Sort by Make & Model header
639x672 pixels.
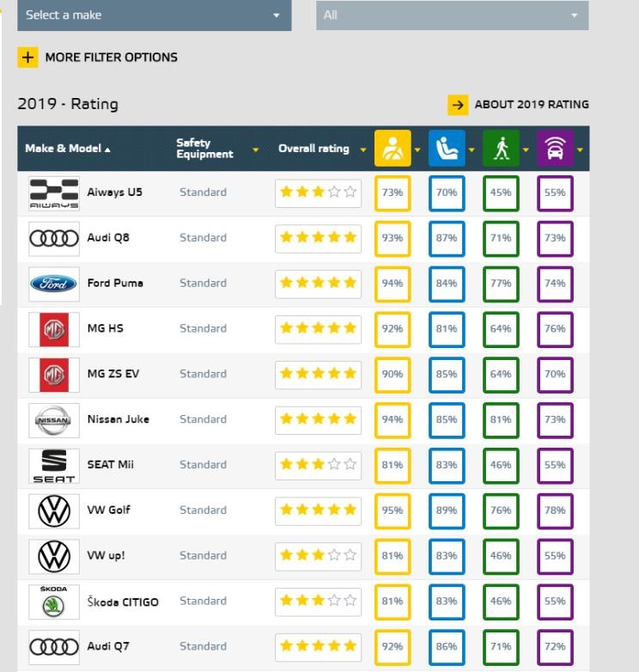pyautogui.click(x=68, y=149)
